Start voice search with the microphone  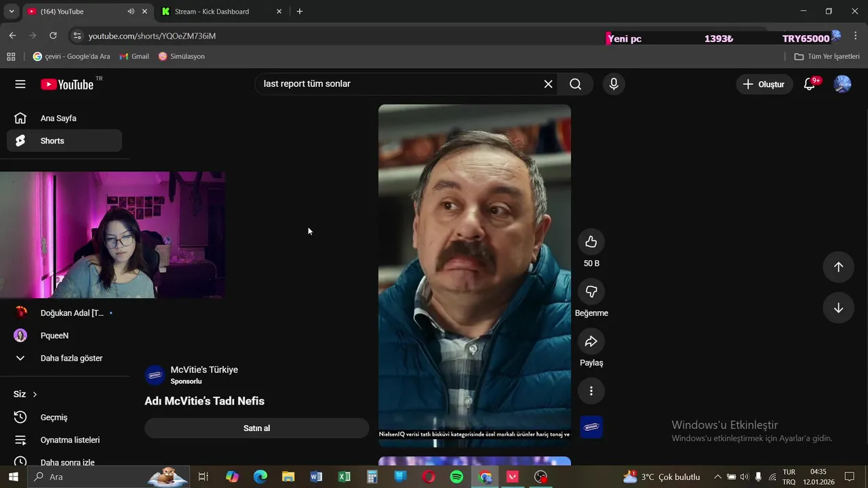[x=614, y=84]
